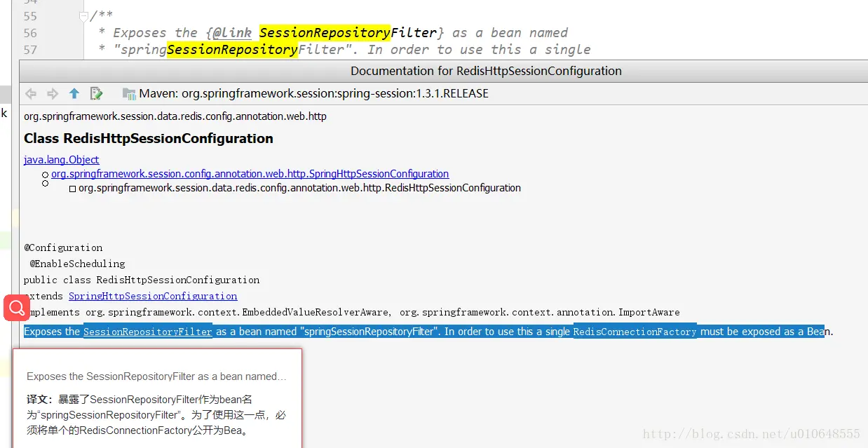Screen dimensions: 868x448
Task: Navigate back in documentation history
Action: 31,93
